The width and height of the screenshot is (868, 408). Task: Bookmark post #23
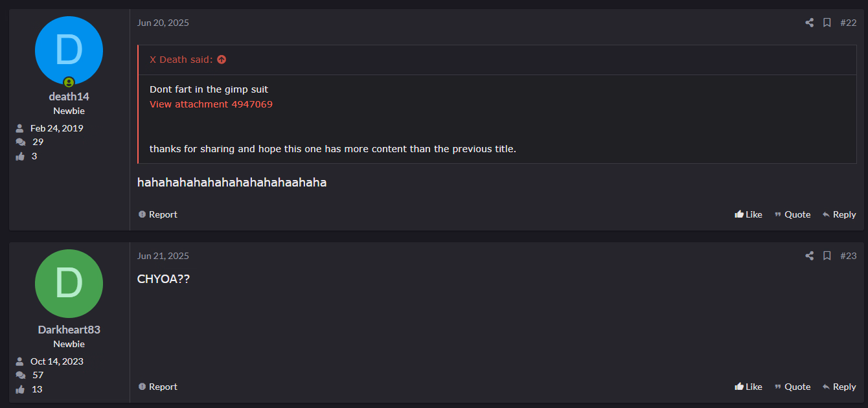[827, 256]
